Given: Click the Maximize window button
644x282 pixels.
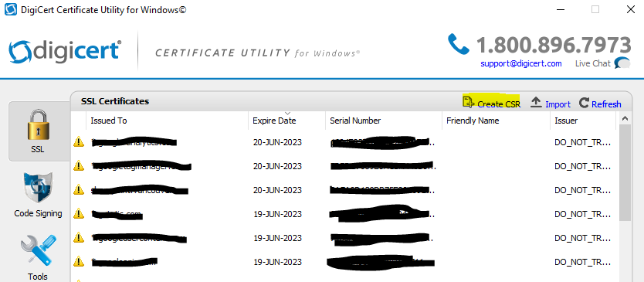Looking at the screenshot, I should pos(595,9).
